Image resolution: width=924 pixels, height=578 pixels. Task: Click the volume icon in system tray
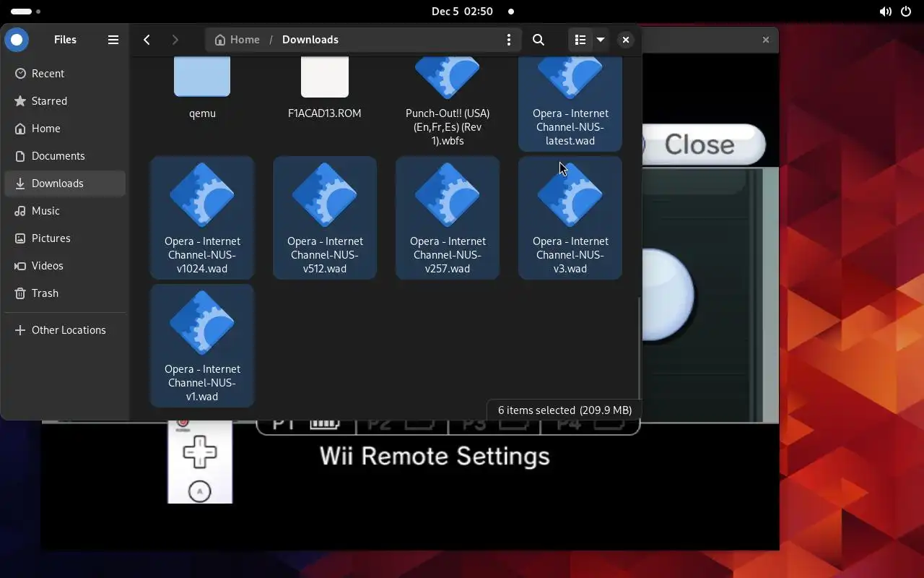click(x=885, y=12)
